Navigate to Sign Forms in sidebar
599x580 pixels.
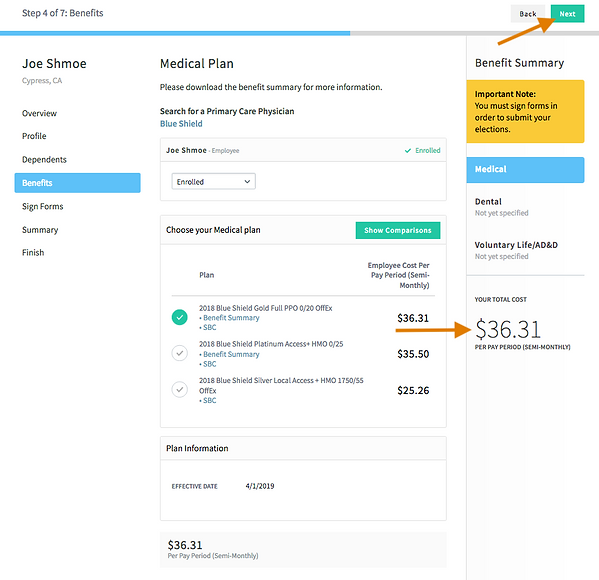pyautogui.click(x=43, y=206)
